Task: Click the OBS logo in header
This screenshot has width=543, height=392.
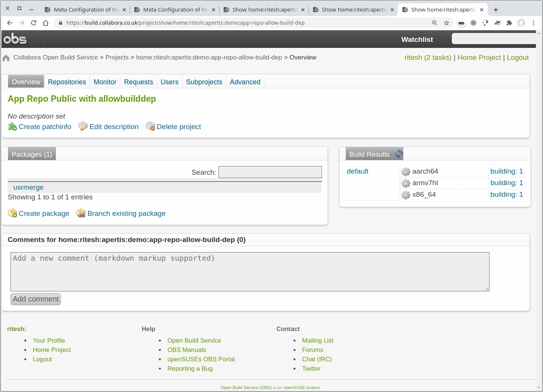Action: [x=15, y=39]
